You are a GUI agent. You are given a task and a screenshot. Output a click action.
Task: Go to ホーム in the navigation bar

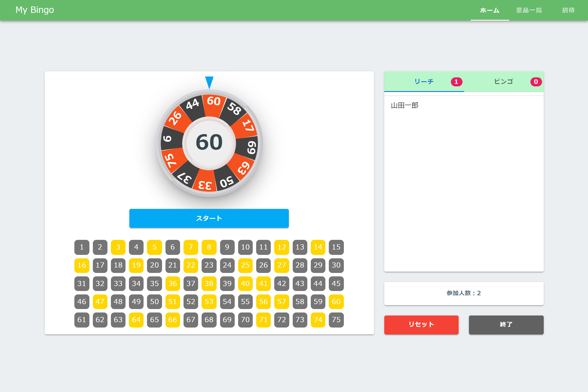point(490,10)
